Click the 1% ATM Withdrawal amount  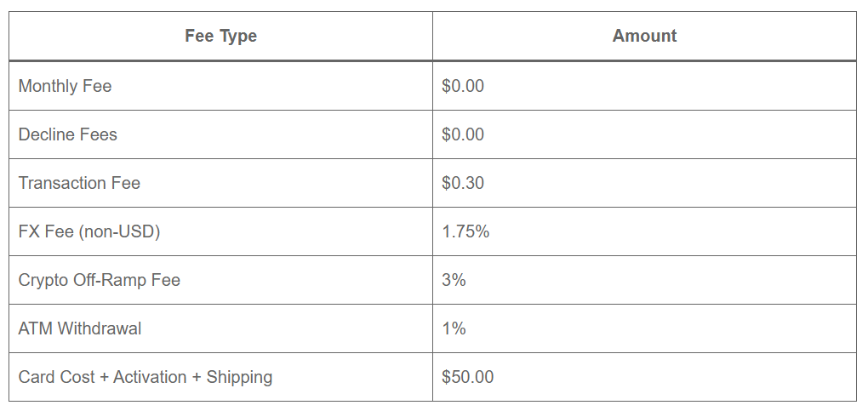(x=454, y=328)
